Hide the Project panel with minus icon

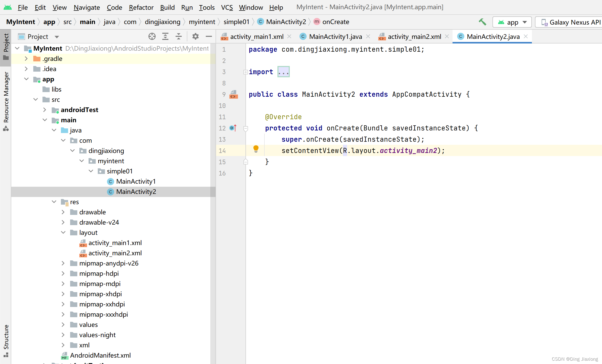tap(209, 37)
